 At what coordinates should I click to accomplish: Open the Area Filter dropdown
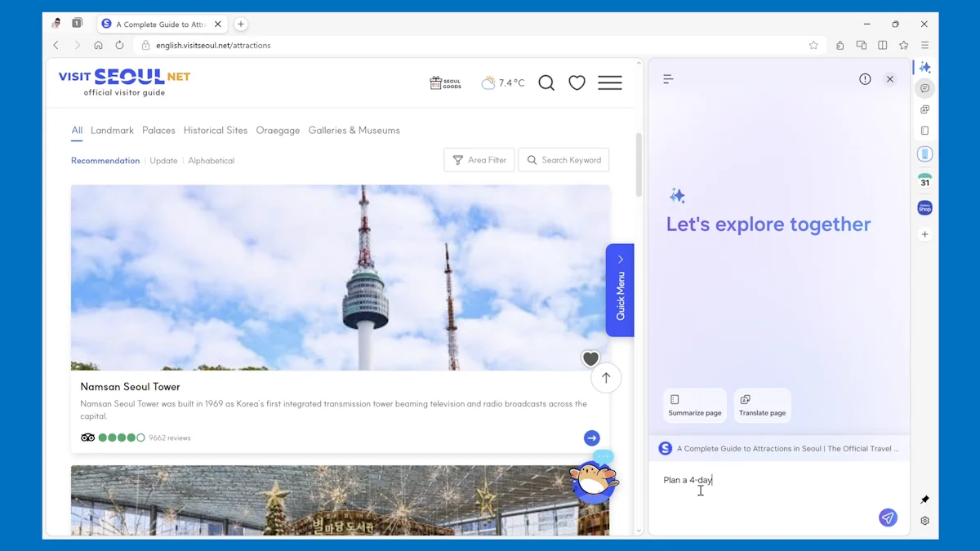pos(479,160)
